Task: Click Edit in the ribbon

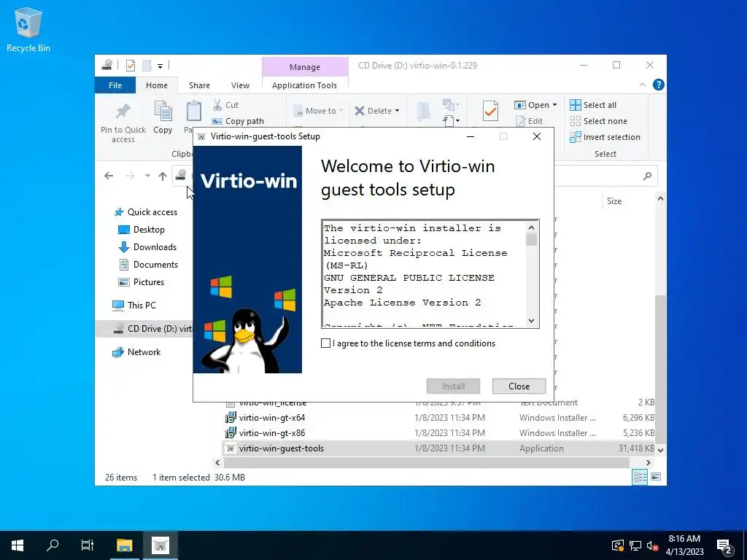Action: (530, 121)
